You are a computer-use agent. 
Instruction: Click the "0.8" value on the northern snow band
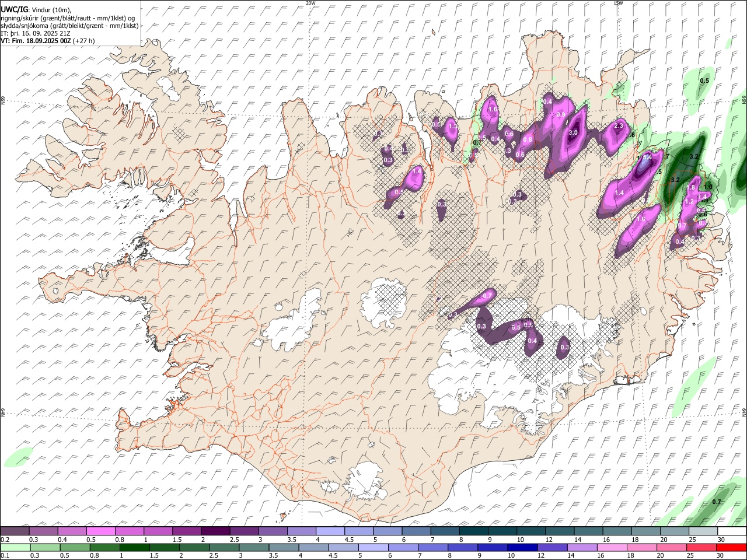[528, 140]
